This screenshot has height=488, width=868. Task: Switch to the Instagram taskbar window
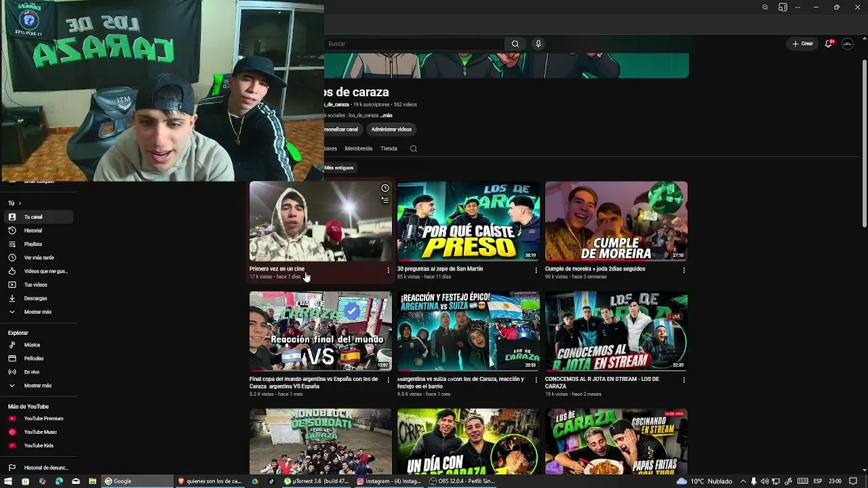[390, 481]
